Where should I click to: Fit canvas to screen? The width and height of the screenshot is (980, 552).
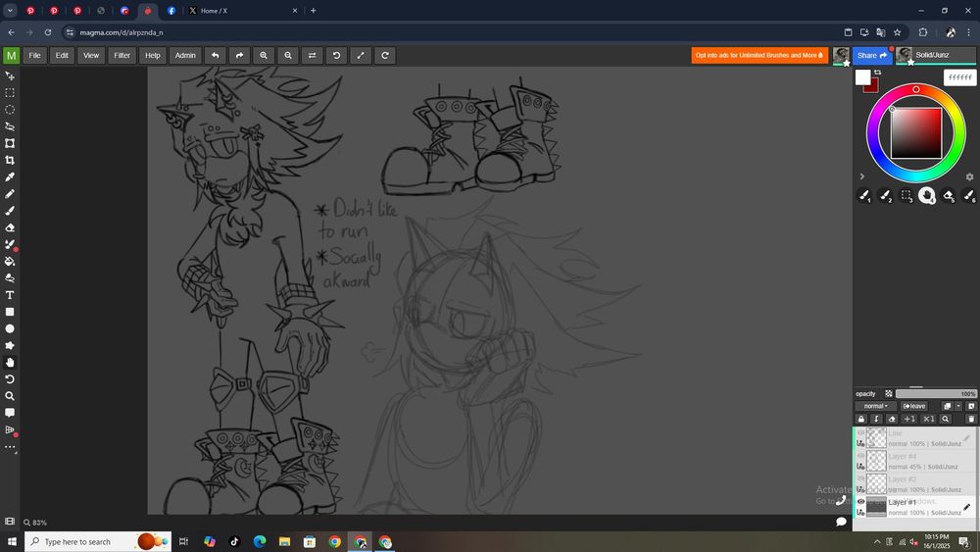(361, 56)
